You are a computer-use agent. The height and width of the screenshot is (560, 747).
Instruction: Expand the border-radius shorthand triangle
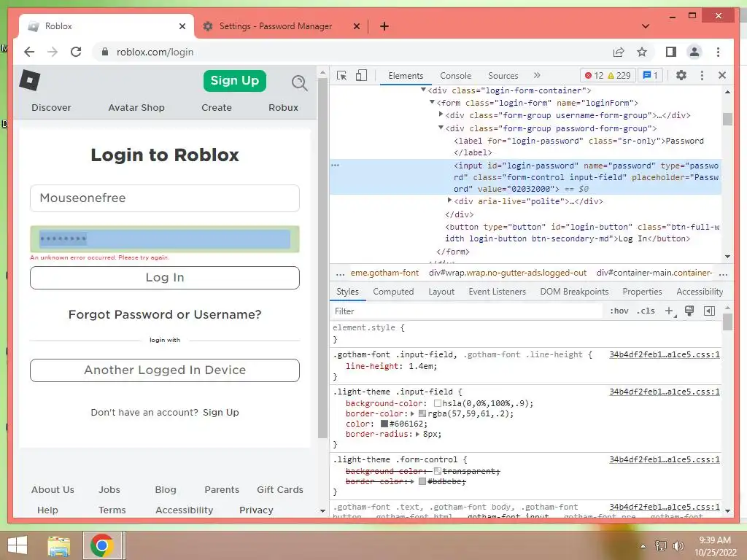point(417,434)
